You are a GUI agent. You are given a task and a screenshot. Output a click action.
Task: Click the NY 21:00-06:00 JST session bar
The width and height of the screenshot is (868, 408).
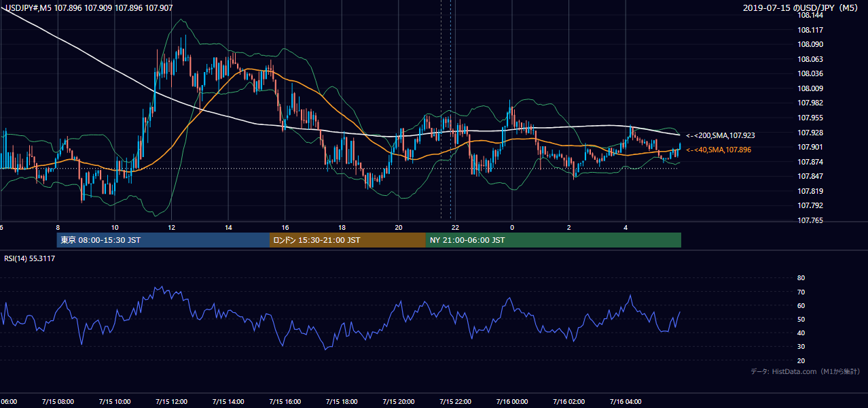554,240
